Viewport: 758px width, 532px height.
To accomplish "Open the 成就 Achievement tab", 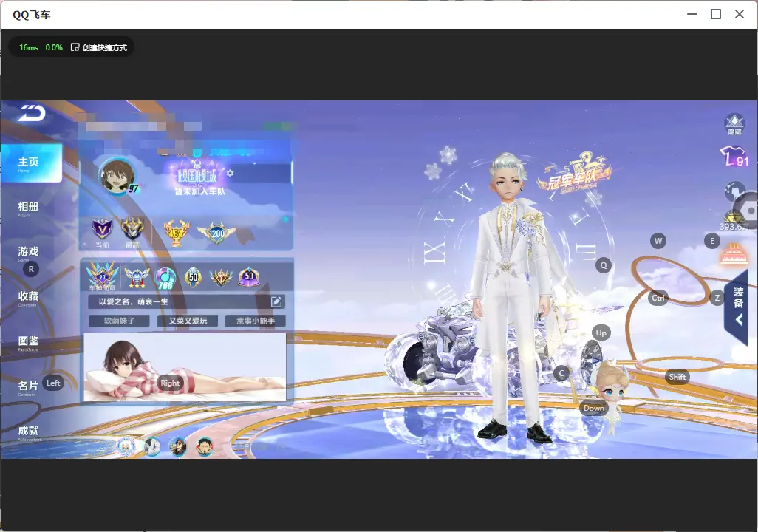I will 28,432.
